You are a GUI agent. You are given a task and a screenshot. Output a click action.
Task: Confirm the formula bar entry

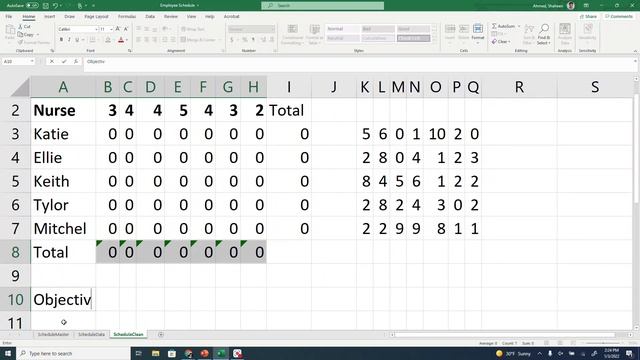64,61
